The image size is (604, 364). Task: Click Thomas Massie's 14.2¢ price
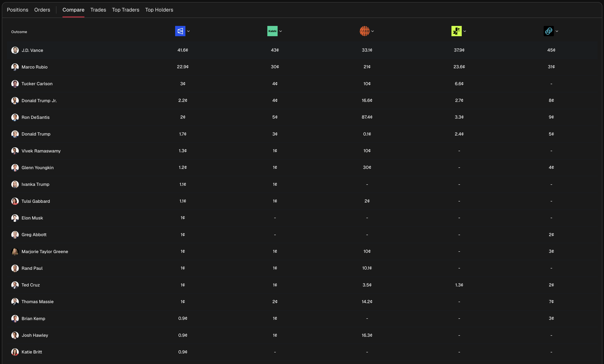point(367,302)
